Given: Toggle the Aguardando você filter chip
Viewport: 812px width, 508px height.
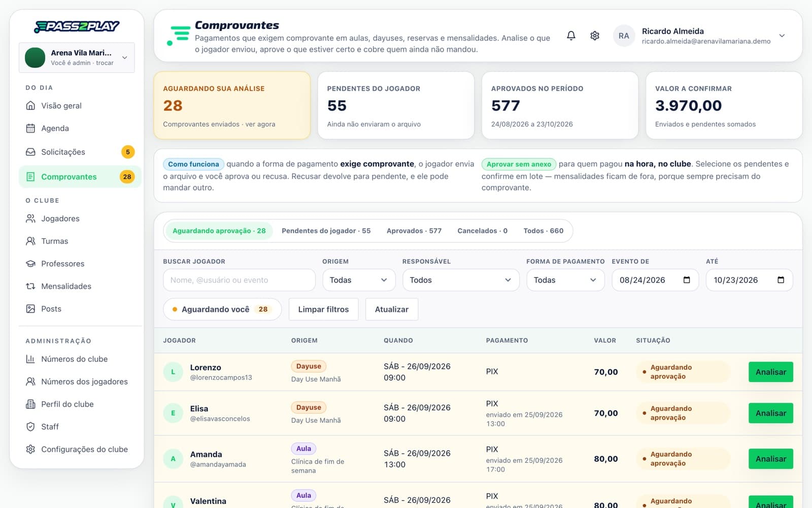Looking at the screenshot, I should [x=222, y=309].
